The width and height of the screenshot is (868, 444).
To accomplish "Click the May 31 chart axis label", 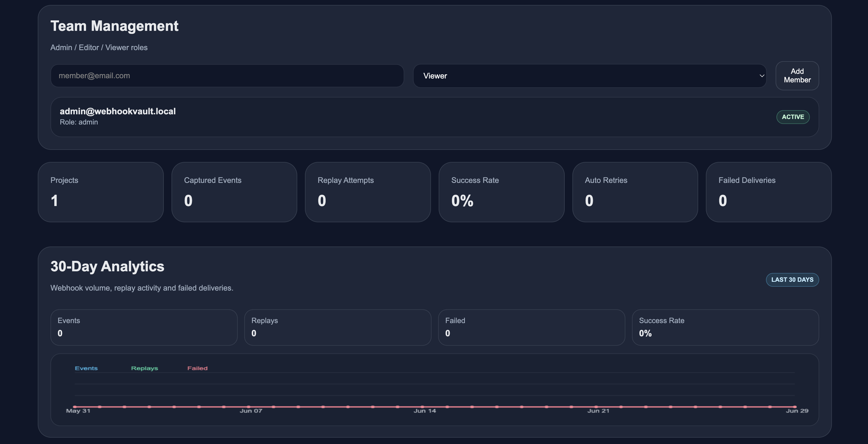I will point(78,411).
